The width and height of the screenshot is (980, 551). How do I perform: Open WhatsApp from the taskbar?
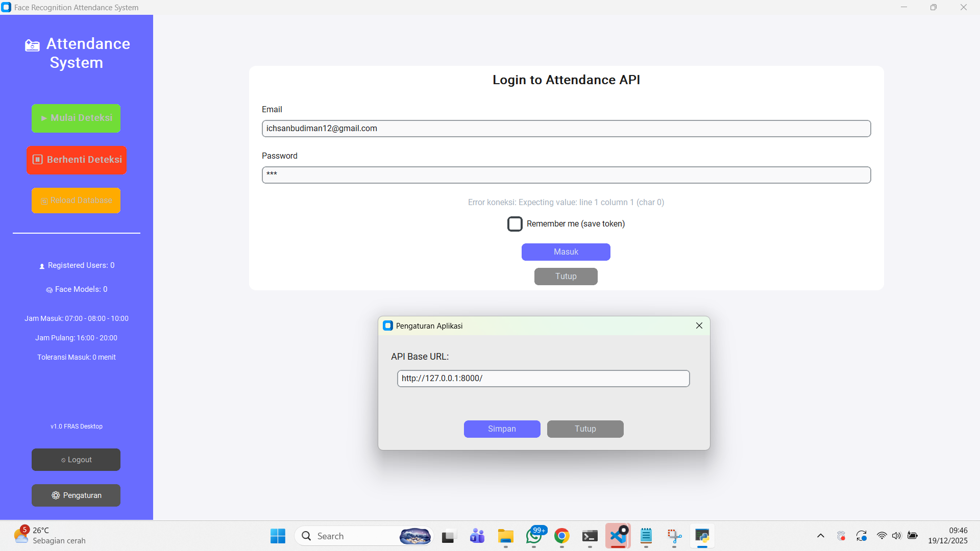(x=534, y=536)
